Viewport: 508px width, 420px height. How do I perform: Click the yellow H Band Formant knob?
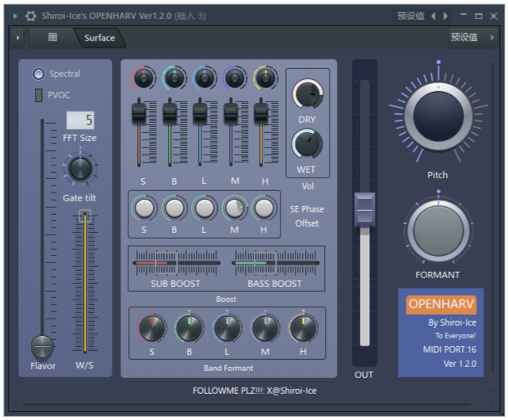(x=302, y=327)
